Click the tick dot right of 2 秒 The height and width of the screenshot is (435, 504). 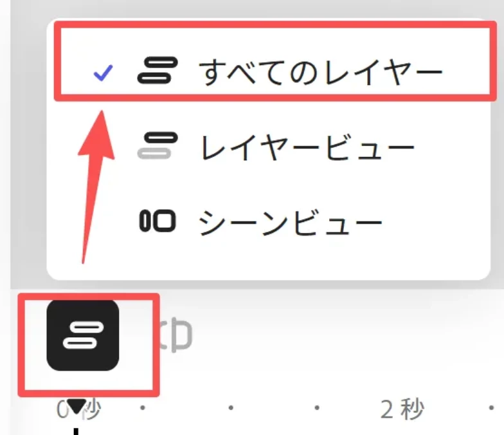(x=491, y=408)
